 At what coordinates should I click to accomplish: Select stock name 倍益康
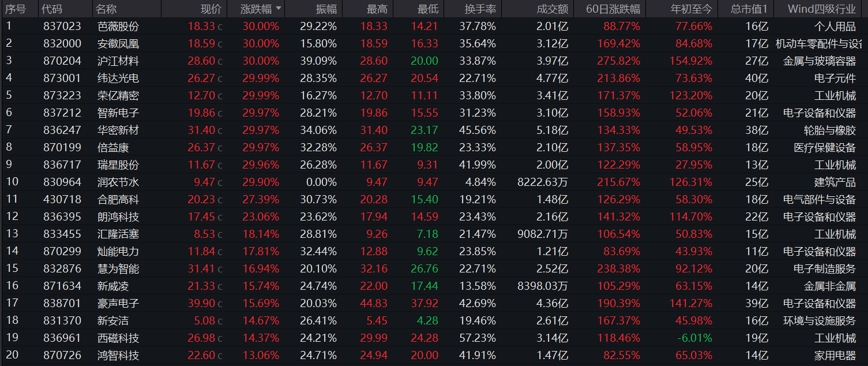click(x=113, y=147)
